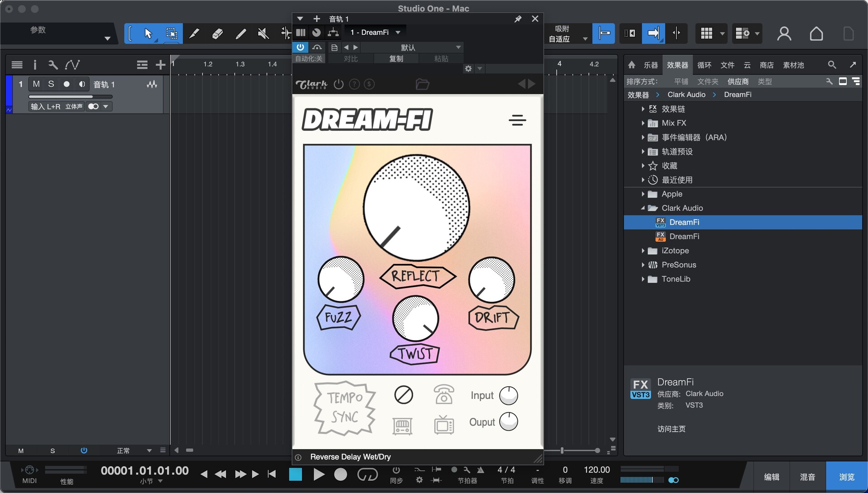Open the 默认 preset dropdown
868x493 pixels.
pyautogui.click(x=411, y=47)
